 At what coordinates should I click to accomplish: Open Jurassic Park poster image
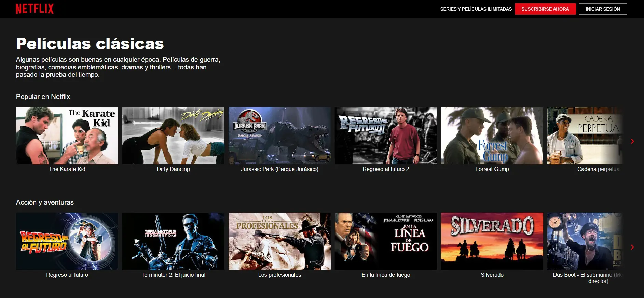279,136
